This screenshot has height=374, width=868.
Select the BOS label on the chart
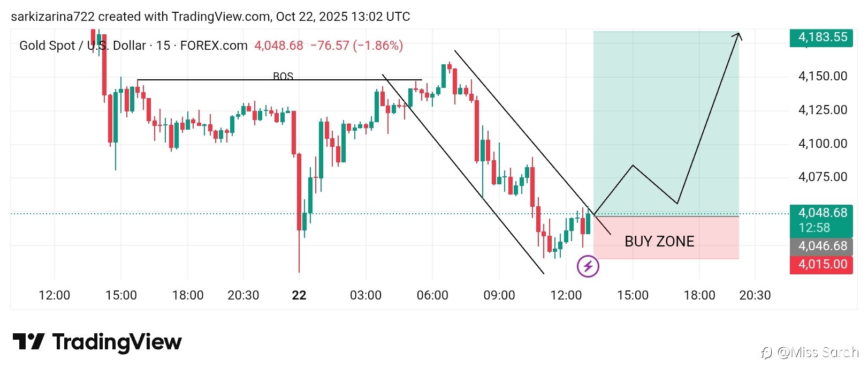283,76
